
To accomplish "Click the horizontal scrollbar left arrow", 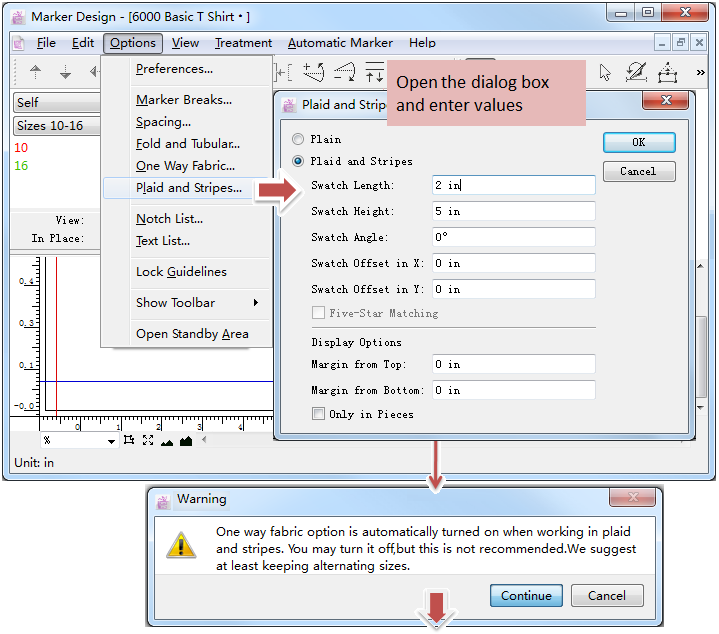I will coord(204,440).
